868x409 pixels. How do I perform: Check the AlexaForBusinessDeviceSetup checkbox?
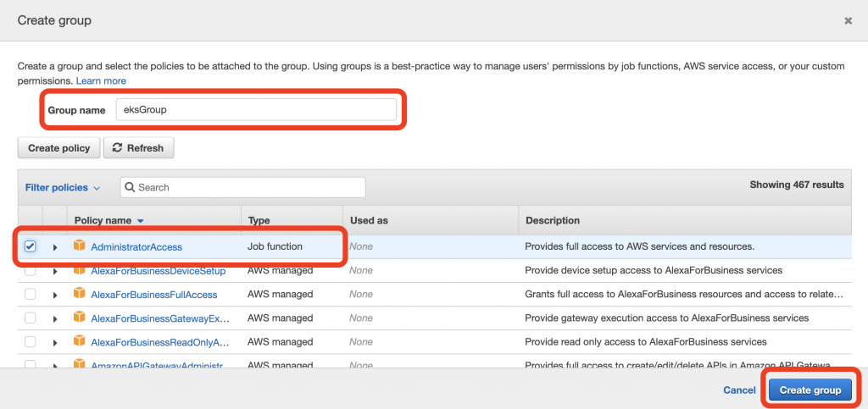31,270
